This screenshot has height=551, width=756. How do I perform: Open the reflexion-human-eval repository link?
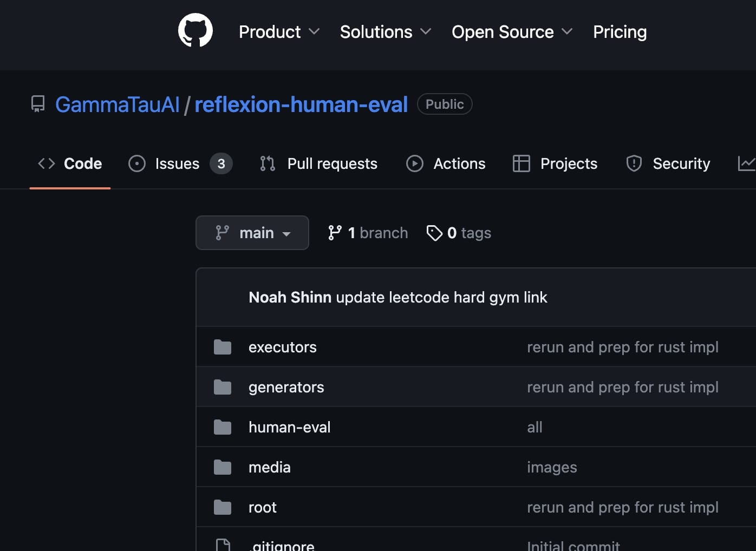pos(301,104)
